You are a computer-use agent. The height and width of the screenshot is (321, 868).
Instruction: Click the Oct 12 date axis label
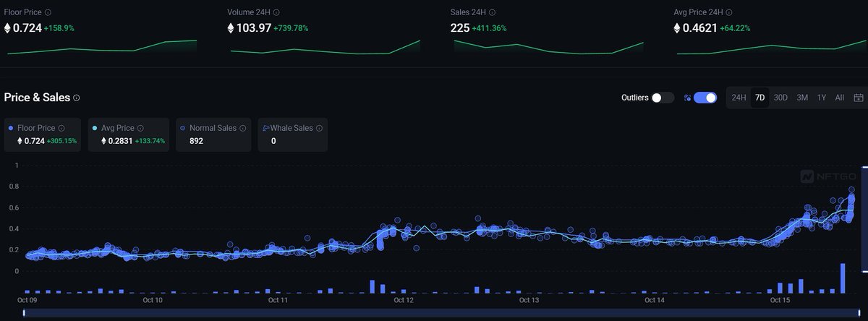tap(404, 299)
